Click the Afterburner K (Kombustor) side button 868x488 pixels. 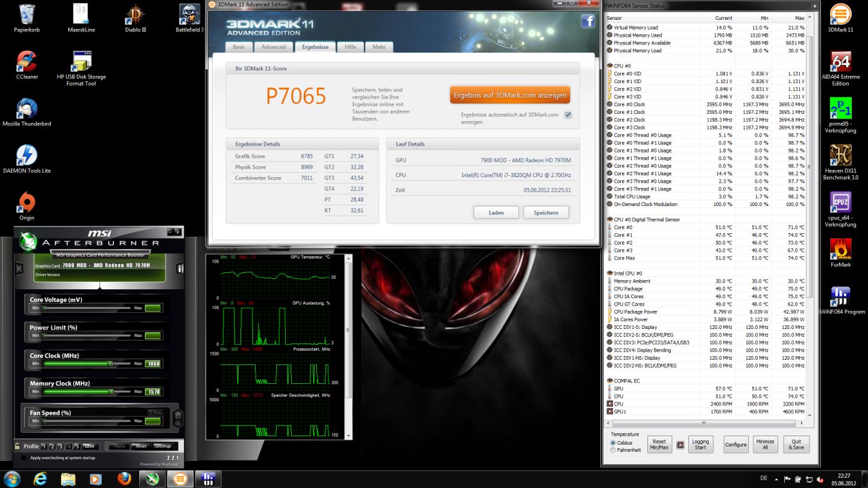(19, 269)
